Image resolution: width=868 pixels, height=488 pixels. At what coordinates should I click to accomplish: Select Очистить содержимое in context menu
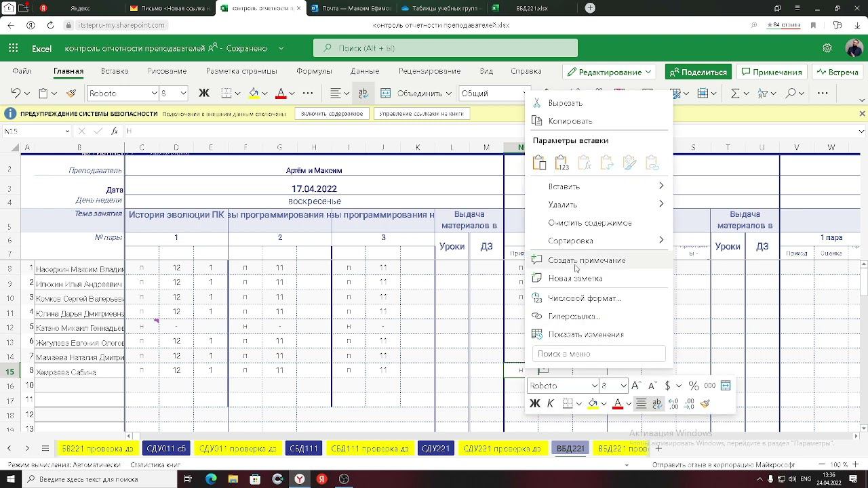(590, 223)
